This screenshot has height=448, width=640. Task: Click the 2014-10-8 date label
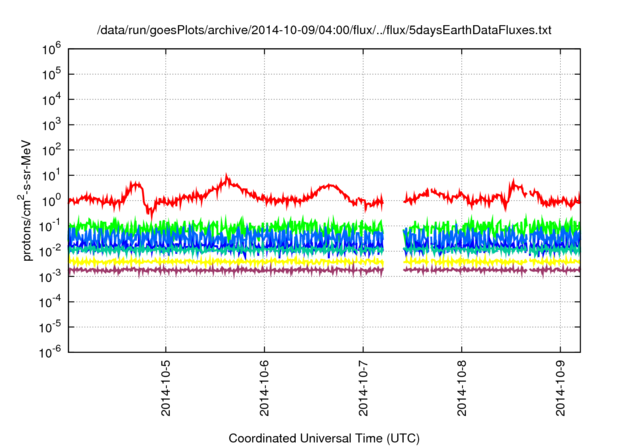[462, 388]
